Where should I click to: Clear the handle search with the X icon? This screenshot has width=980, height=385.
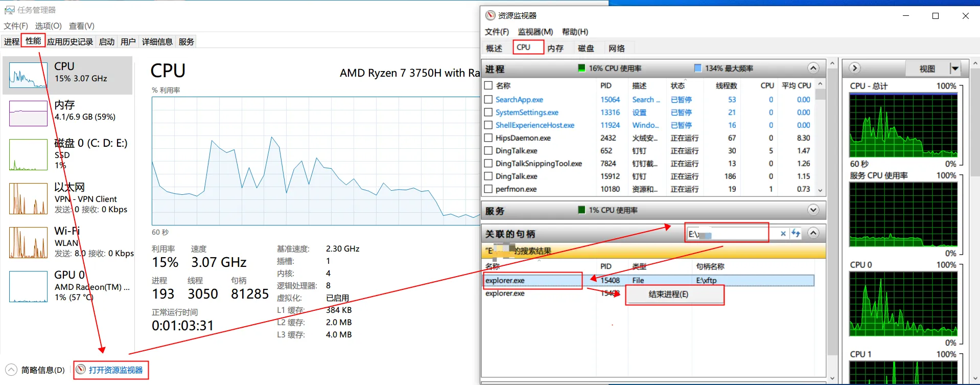click(x=783, y=234)
